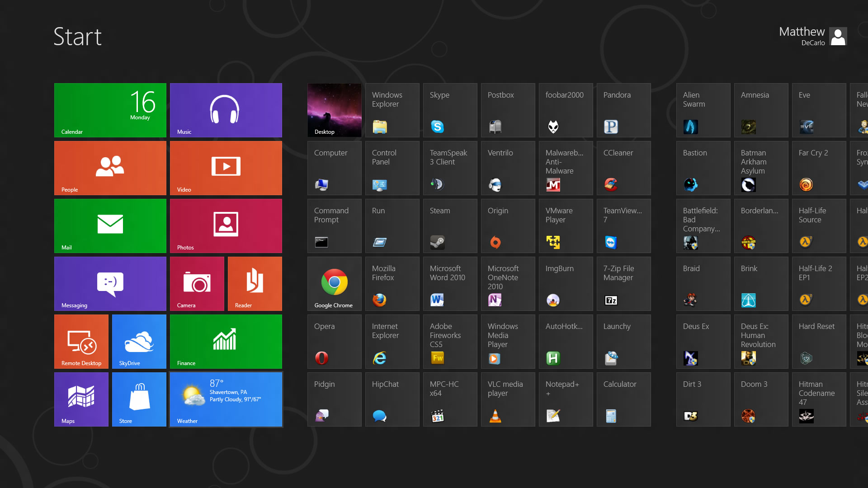Screen dimensions: 868x488
Task: Launch Ventrilo tile
Action: pos(508,168)
